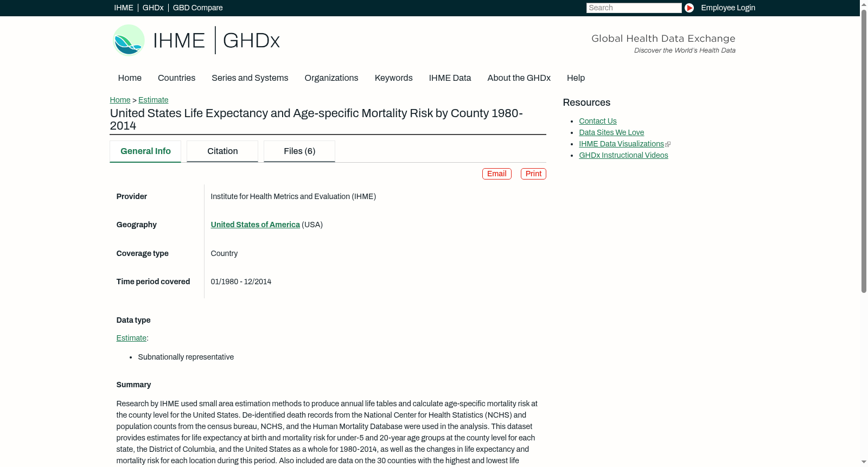Open Data Sites We Love link

(x=611, y=132)
